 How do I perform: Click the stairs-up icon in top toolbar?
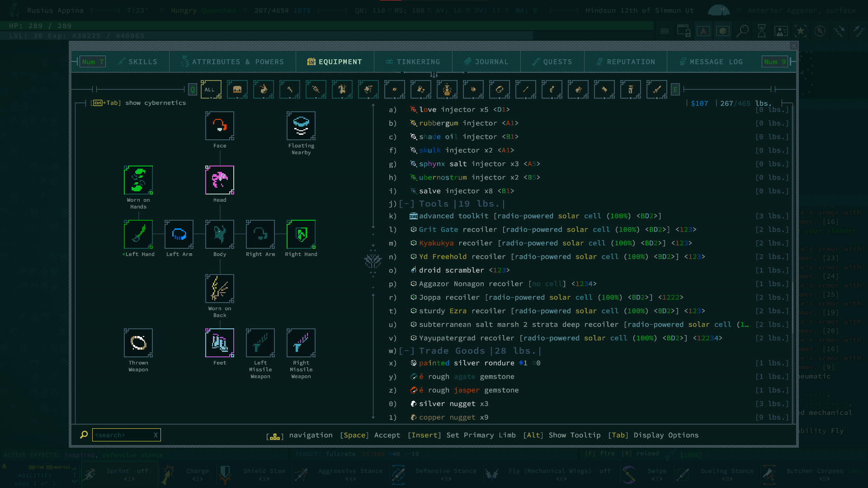pos(859,31)
